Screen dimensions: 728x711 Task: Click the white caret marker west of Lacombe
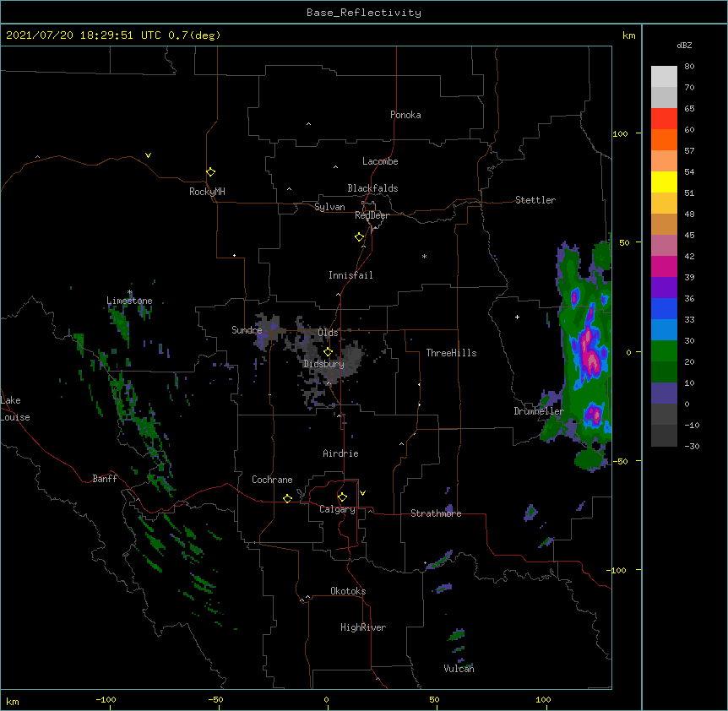335,167
